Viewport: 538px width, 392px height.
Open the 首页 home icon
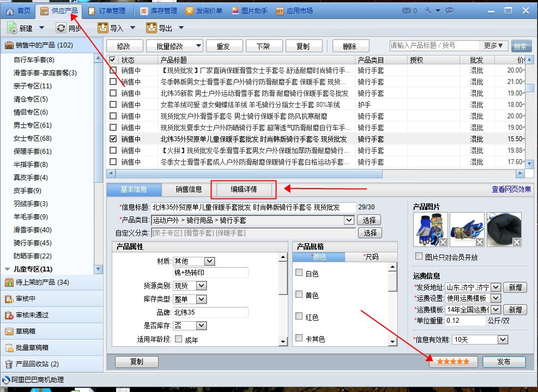click(x=10, y=11)
